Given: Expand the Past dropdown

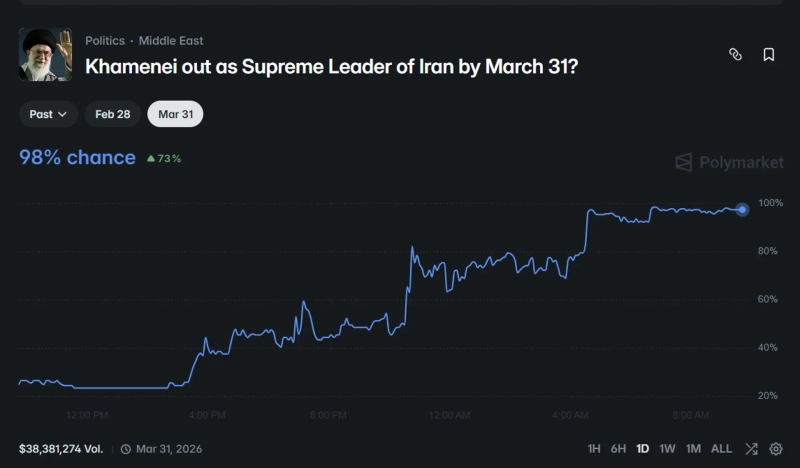Looking at the screenshot, I should pos(48,114).
